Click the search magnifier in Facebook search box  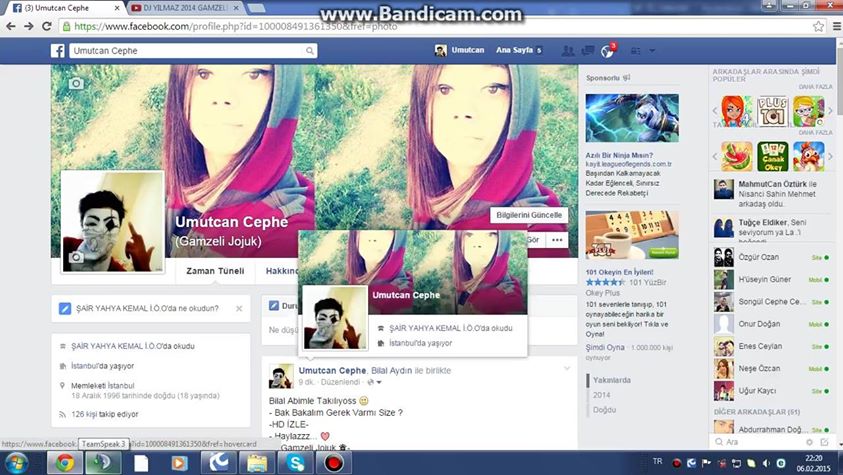pos(310,51)
